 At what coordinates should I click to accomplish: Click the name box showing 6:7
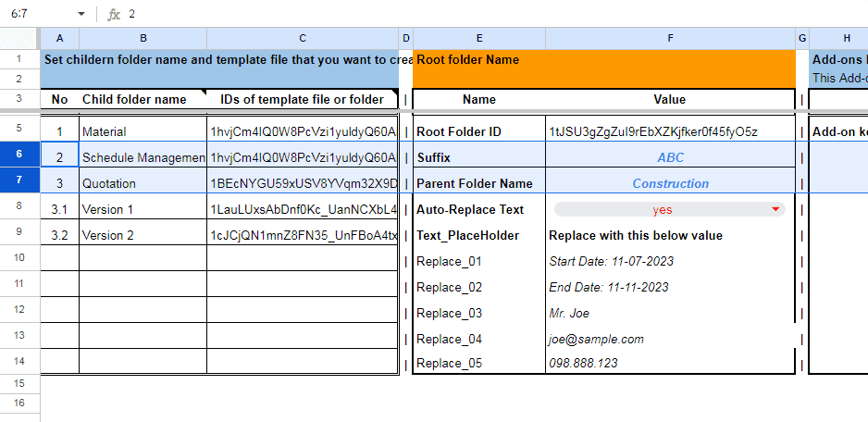[37, 15]
